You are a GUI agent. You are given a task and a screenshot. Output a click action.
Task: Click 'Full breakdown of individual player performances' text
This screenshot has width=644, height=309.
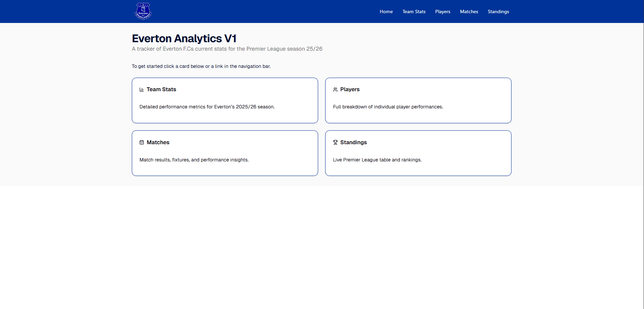(388, 107)
